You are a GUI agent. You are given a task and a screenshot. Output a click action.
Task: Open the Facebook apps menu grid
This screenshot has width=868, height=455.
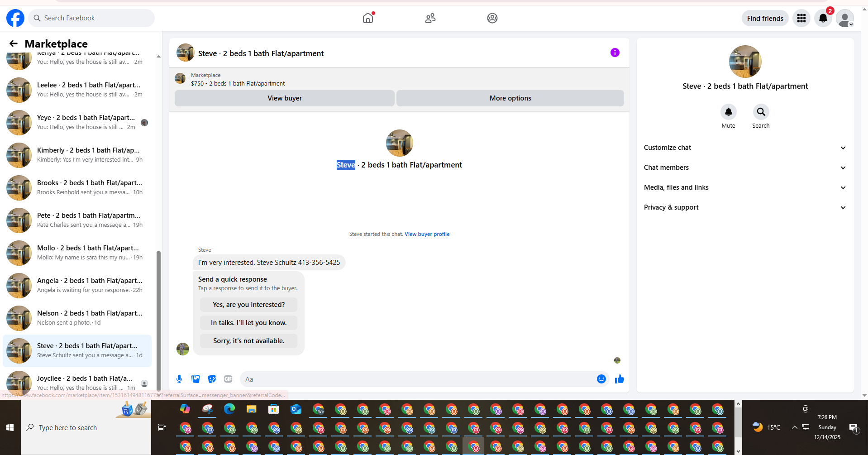click(x=801, y=18)
